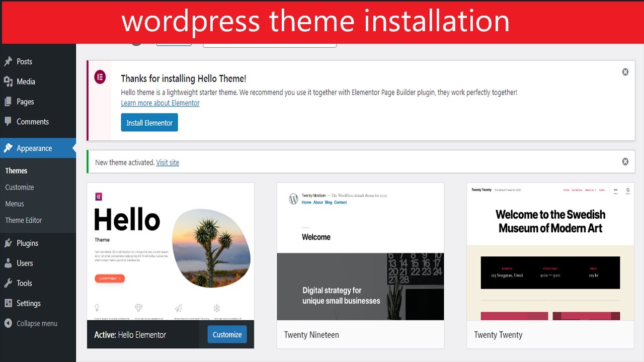Click the Collapse menu label

37,323
